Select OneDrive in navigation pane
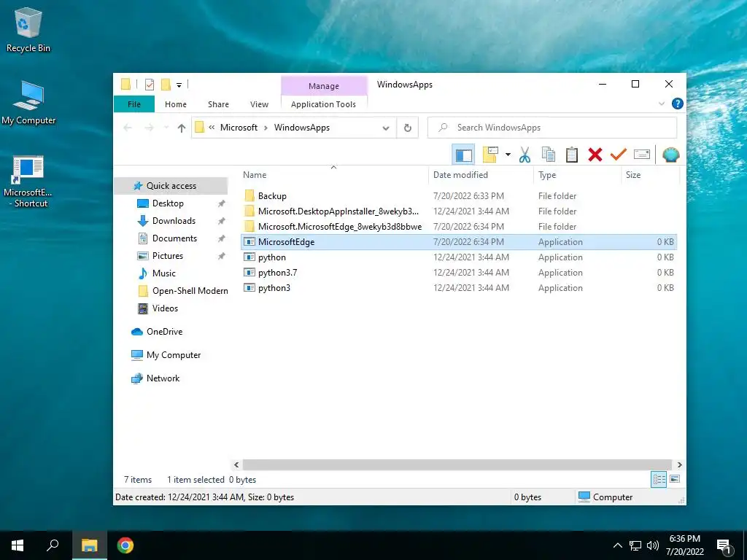This screenshot has height=560, width=747. click(x=164, y=332)
